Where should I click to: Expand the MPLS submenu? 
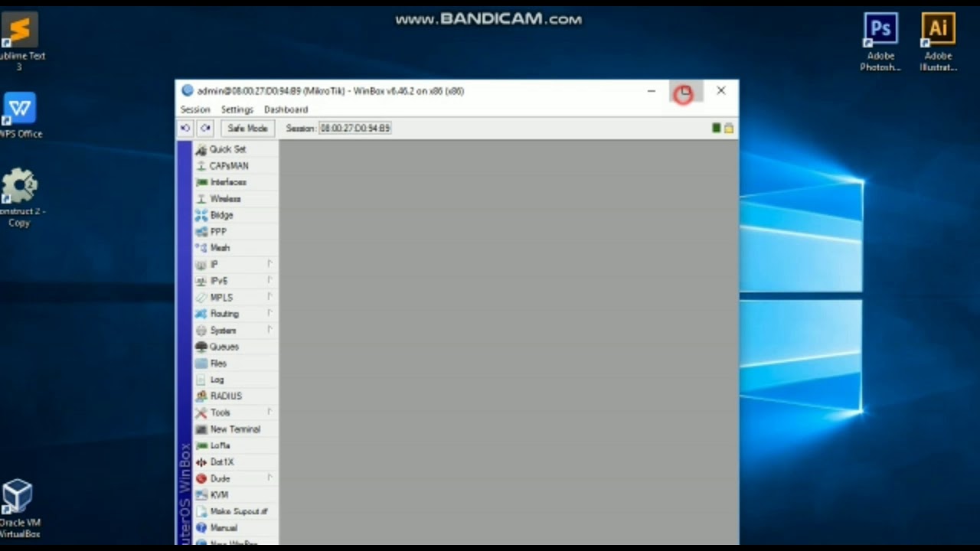[x=235, y=298]
